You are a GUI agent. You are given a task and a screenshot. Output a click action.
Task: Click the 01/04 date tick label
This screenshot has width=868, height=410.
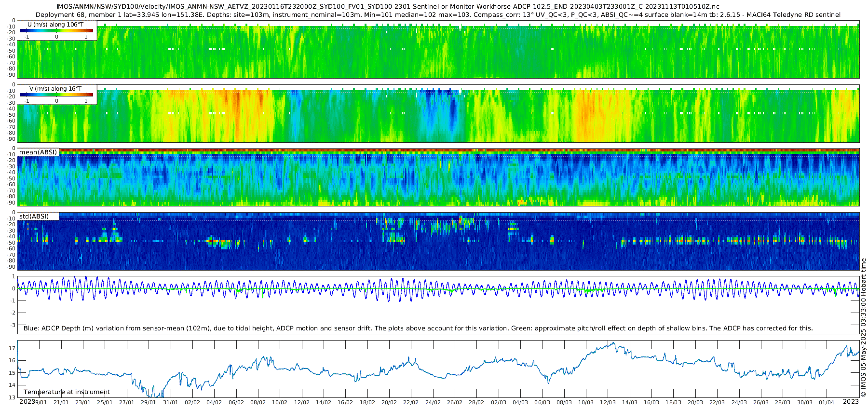(827, 402)
